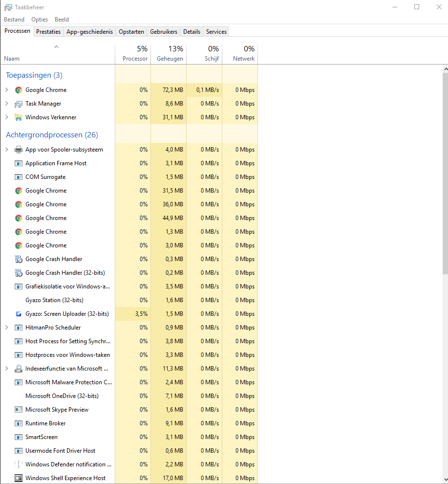Open the Bestand menu
Screen dimensions: 448x484
coord(14,20)
